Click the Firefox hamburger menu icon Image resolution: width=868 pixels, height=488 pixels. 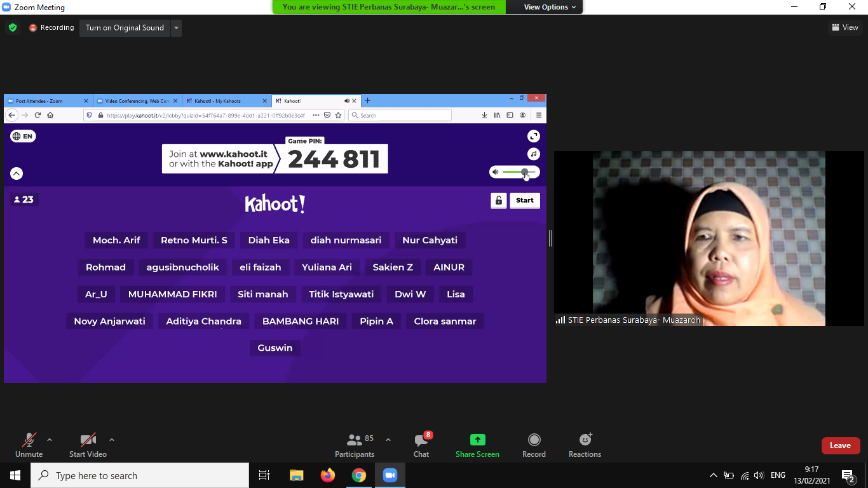pyautogui.click(x=539, y=115)
